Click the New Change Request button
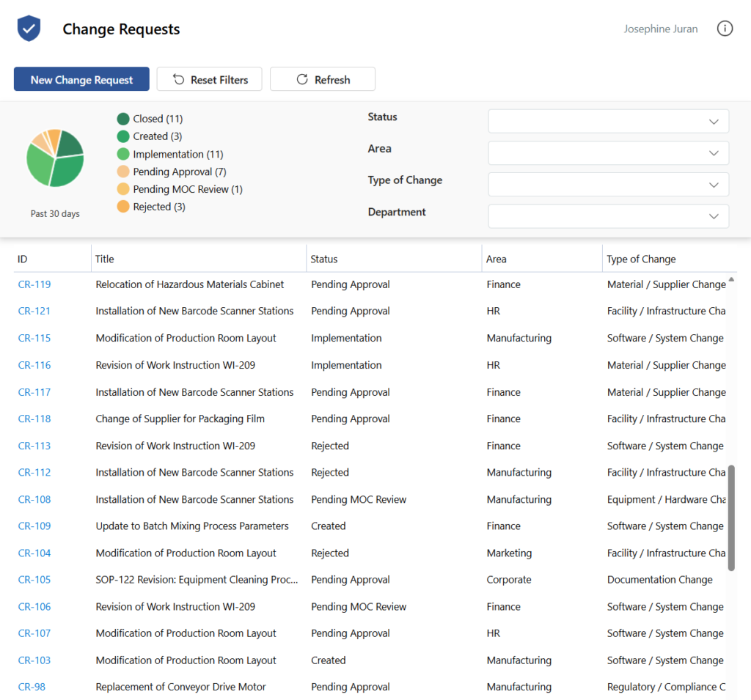The height and width of the screenshot is (700, 751). click(x=81, y=79)
